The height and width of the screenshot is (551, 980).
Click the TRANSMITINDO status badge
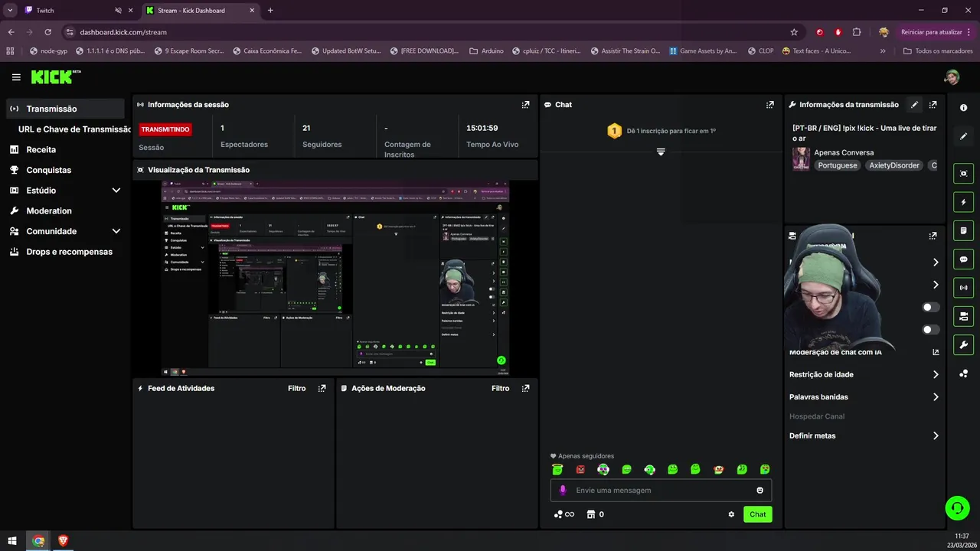[165, 129]
